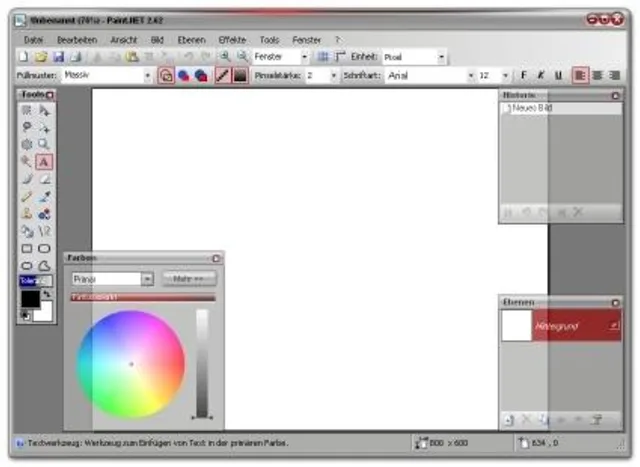Toggle the rulers display
Viewport: 640px width, 467px height.
pyautogui.click(x=340, y=56)
